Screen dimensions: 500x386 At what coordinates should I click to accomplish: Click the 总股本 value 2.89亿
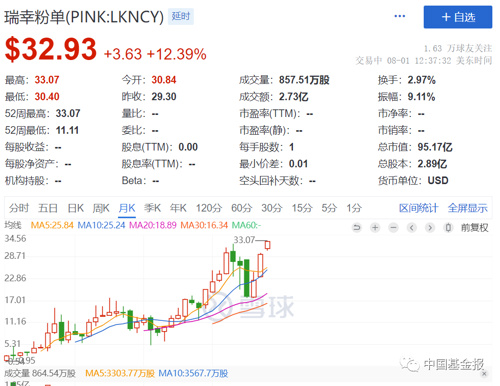pos(432,164)
